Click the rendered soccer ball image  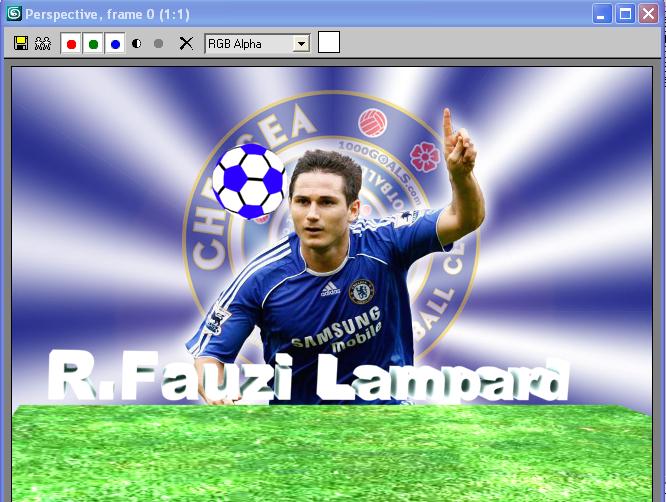(x=249, y=181)
